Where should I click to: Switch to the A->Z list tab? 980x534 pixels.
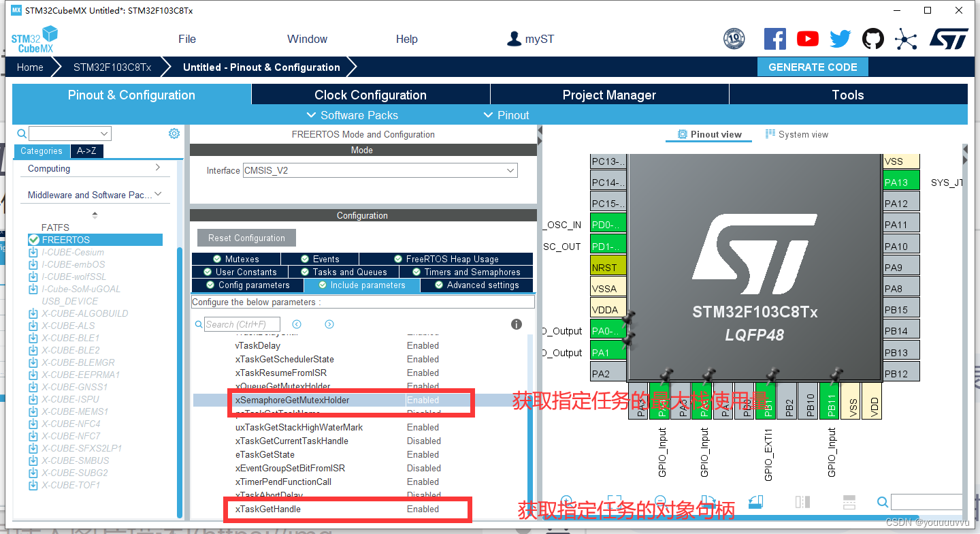[x=86, y=151]
